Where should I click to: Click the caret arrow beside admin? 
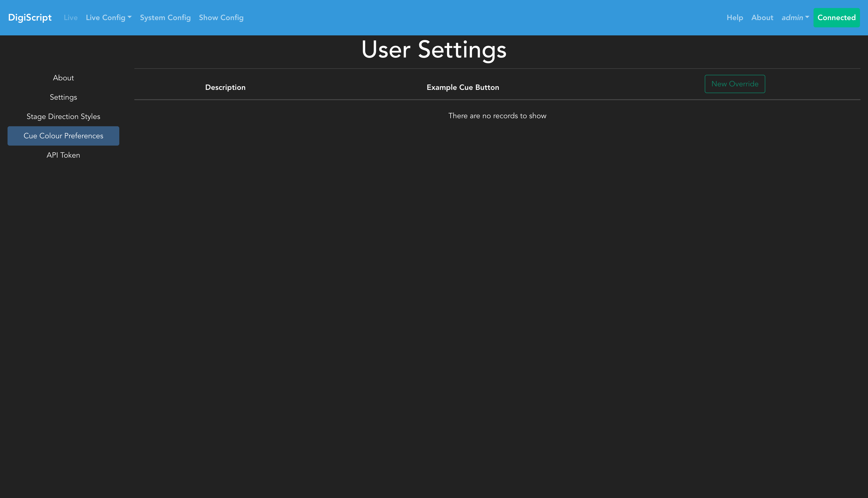807,17
